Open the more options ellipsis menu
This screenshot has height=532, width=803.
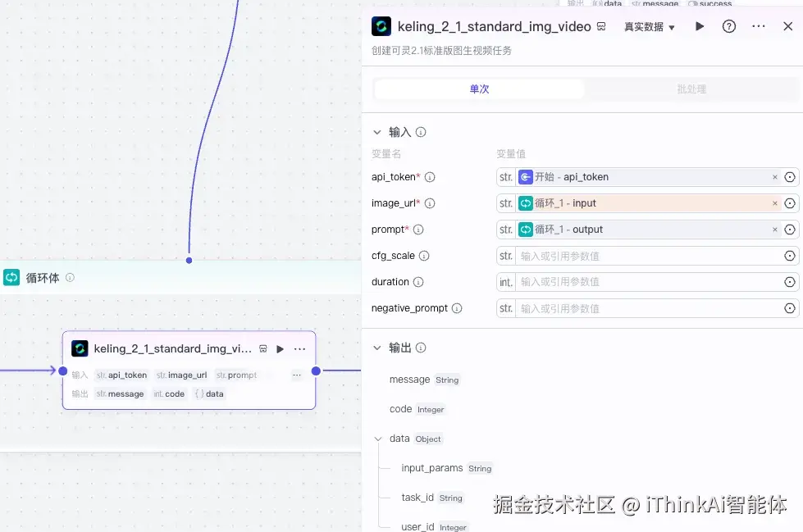(x=758, y=26)
